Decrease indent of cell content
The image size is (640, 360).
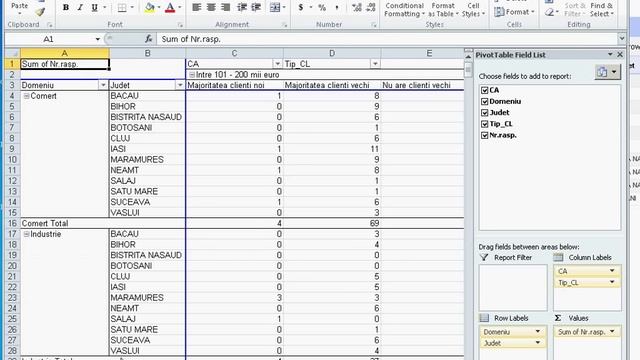[242, 7]
